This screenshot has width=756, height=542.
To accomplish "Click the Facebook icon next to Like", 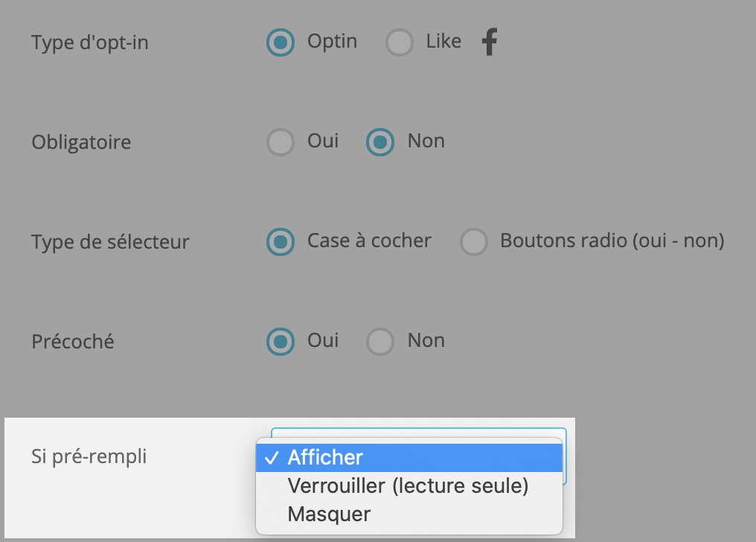I will (490, 42).
